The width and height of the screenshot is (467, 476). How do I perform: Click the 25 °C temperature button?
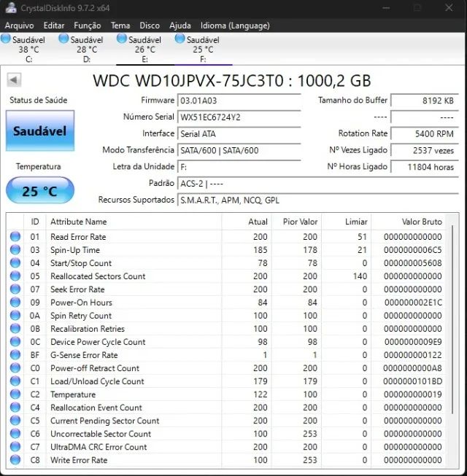[x=40, y=191]
